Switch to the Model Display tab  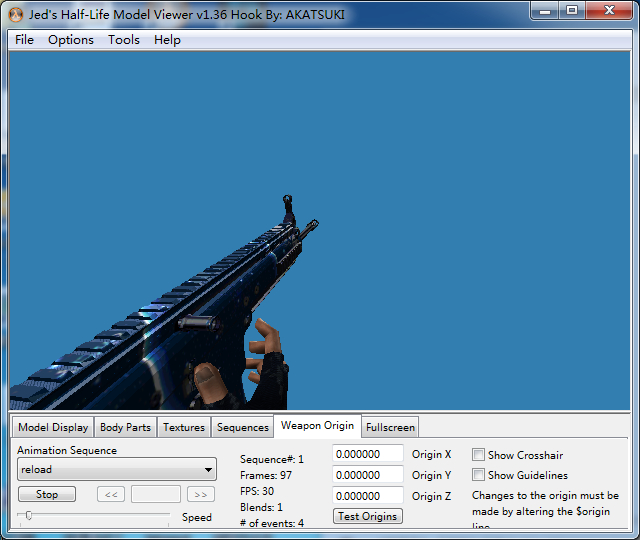coord(53,427)
